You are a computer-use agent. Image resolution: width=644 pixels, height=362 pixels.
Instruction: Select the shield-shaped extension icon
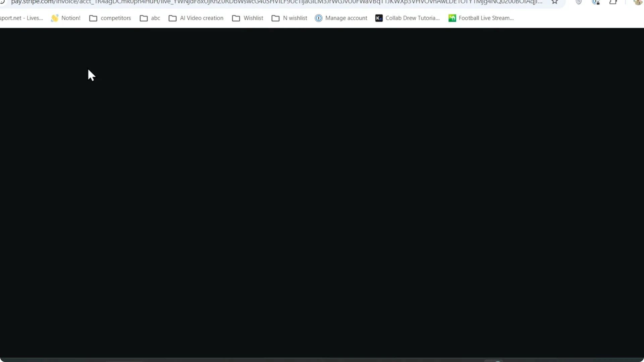click(x=579, y=3)
